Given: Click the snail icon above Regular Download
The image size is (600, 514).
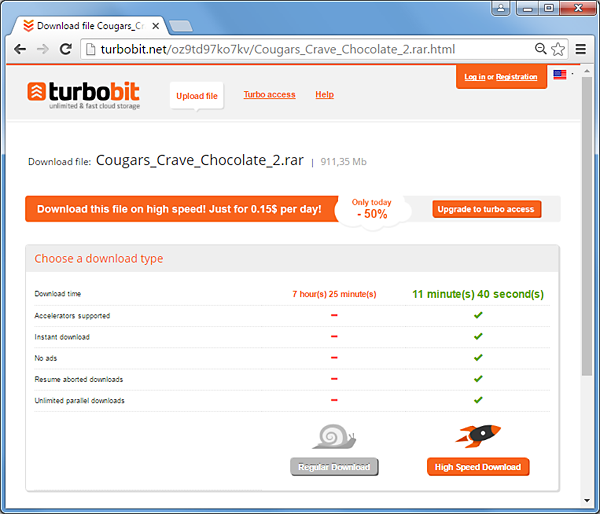Looking at the screenshot, I should point(334,437).
